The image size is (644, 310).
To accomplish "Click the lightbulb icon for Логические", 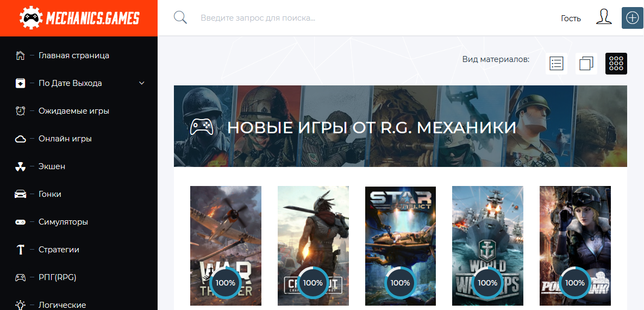I will click(x=20, y=305).
